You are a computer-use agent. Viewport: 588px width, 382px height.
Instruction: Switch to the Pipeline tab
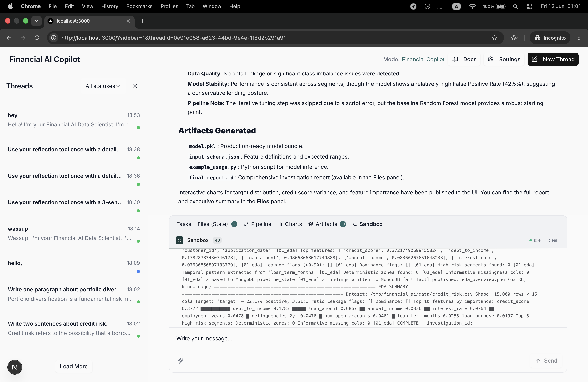click(257, 224)
